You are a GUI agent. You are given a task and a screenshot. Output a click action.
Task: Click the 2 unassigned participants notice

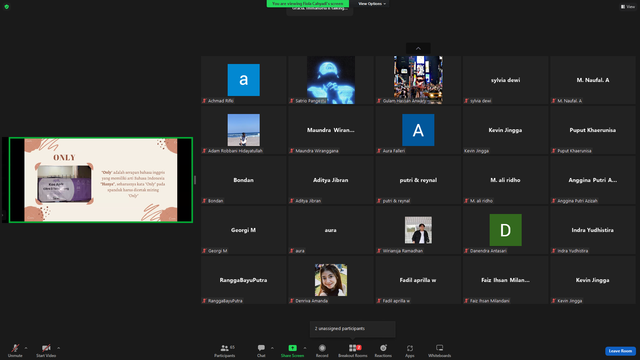(x=353, y=329)
